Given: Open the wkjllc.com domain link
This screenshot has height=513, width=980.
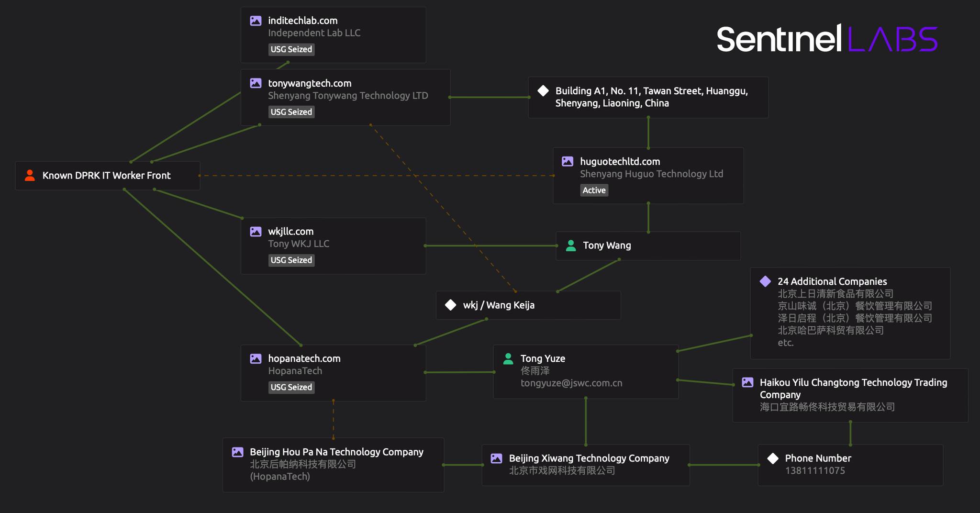Looking at the screenshot, I should tap(290, 232).
